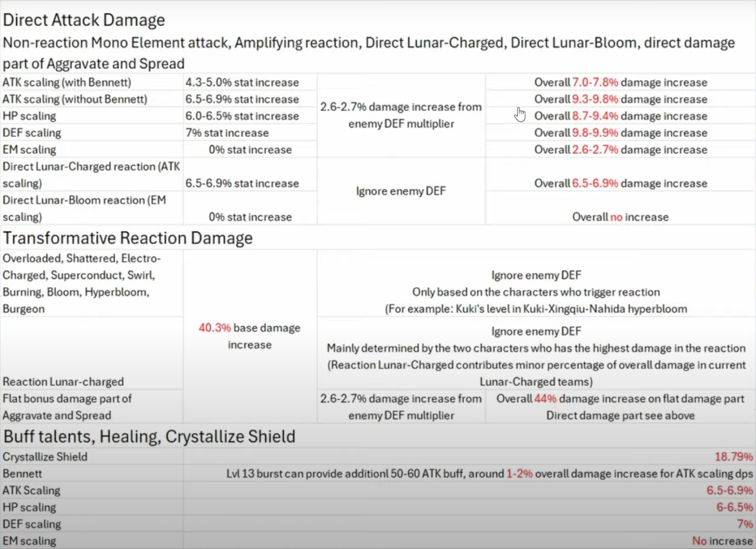Click "Overall 6.5-6.9% damage increase" cell
This screenshot has width=756, height=549.
point(621,175)
